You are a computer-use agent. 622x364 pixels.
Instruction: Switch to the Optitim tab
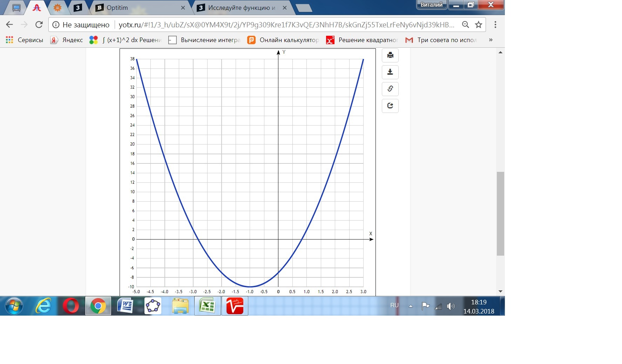140,8
